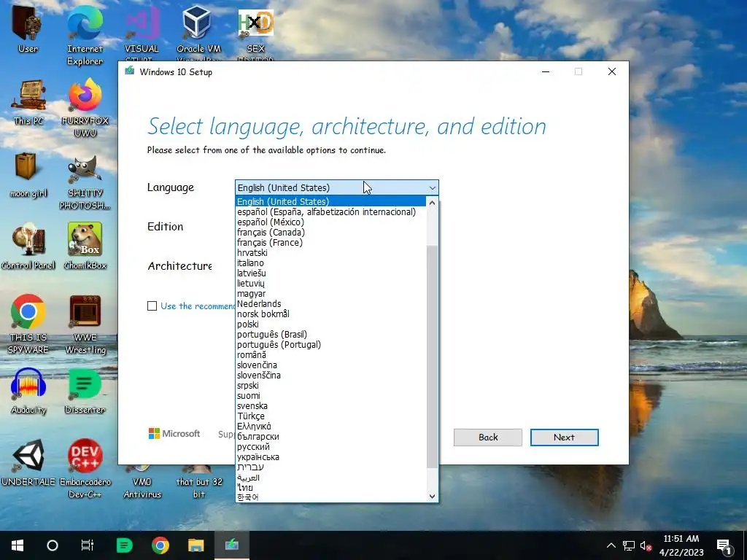The height and width of the screenshot is (560, 747).
Task: Select français (Canada) in the list
Action: pos(330,233)
